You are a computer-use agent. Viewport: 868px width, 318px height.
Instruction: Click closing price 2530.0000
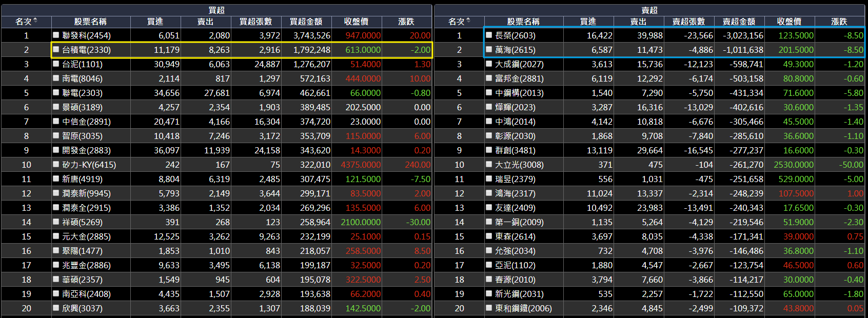point(794,165)
